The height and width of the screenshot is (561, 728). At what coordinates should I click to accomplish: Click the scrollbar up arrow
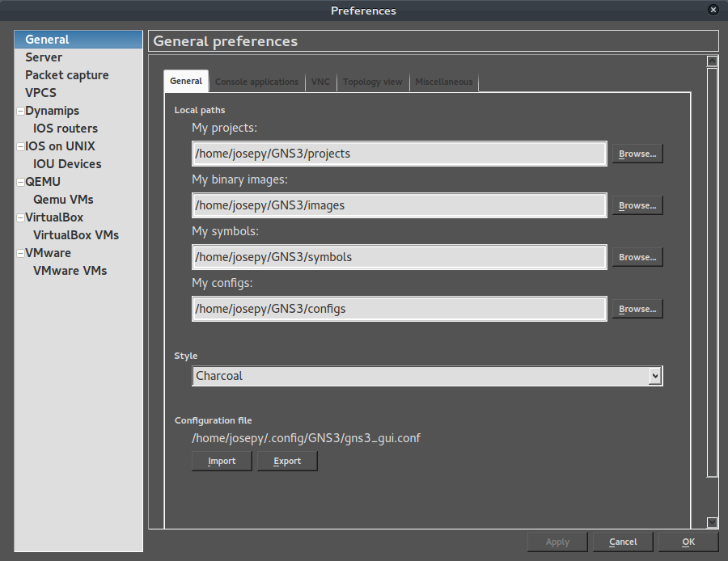coord(712,61)
